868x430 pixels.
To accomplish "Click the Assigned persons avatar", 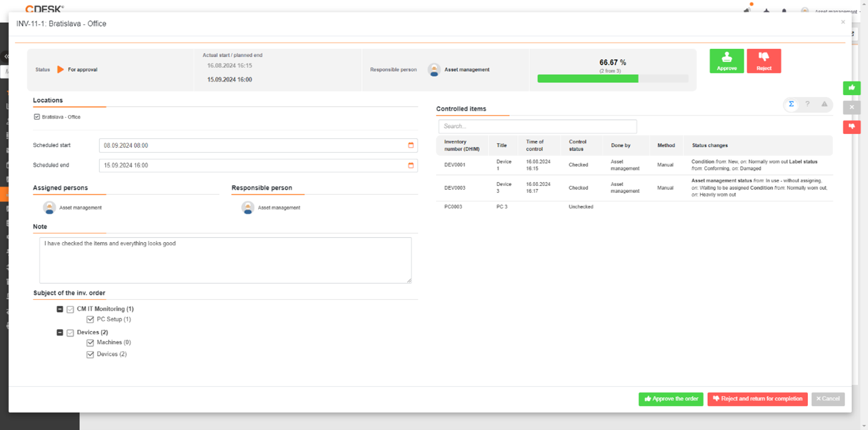I will tap(49, 207).
